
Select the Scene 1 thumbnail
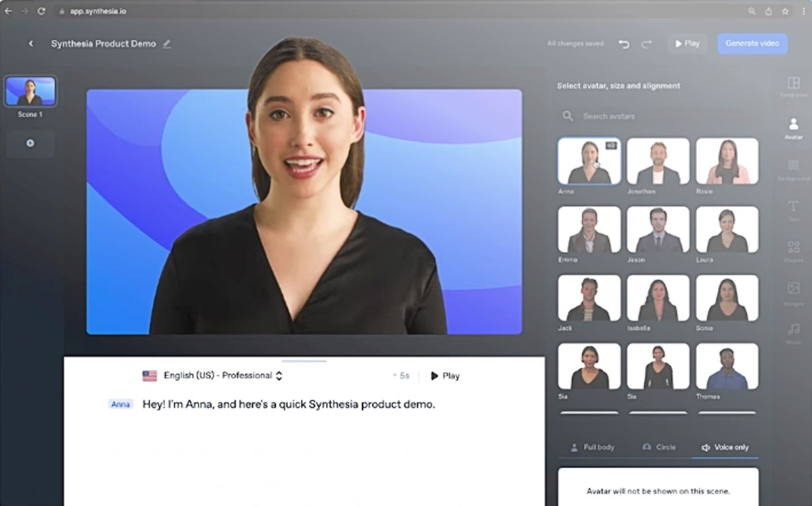point(30,91)
